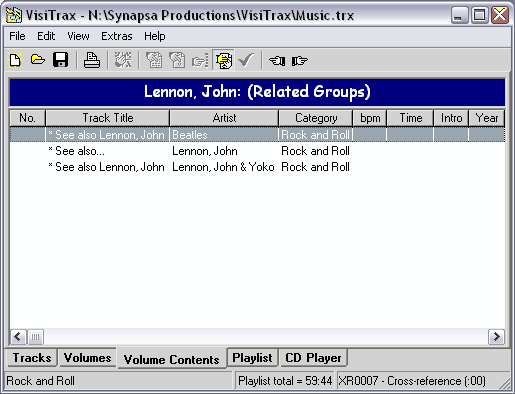This screenshot has width=515, height=394.
Task: Open the Help menu
Action: point(154,36)
